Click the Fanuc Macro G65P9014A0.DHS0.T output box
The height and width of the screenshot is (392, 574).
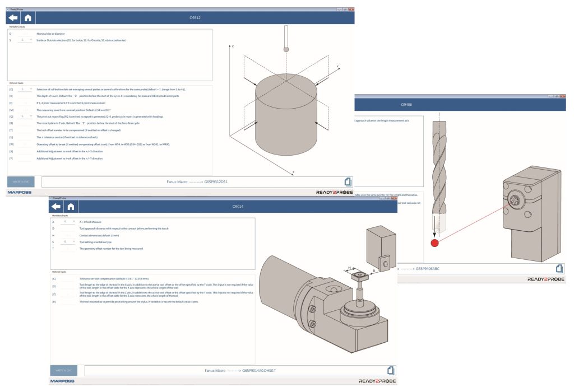click(235, 370)
